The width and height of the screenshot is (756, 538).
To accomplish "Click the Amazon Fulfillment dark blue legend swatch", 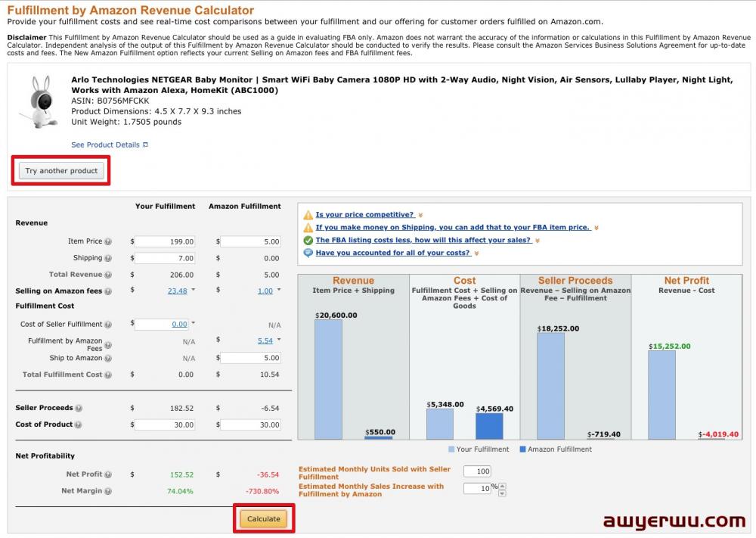I will (x=523, y=449).
